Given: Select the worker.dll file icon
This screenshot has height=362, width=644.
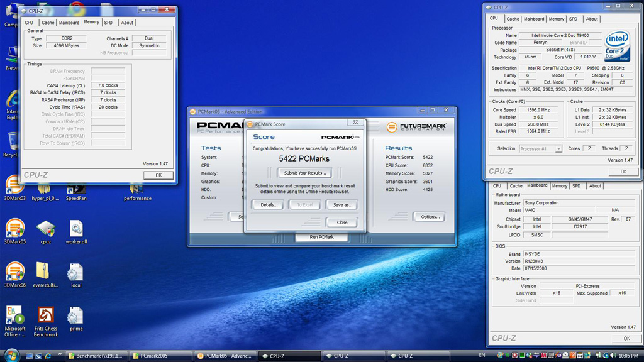Looking at the screenshot, I should pos(76,233).
